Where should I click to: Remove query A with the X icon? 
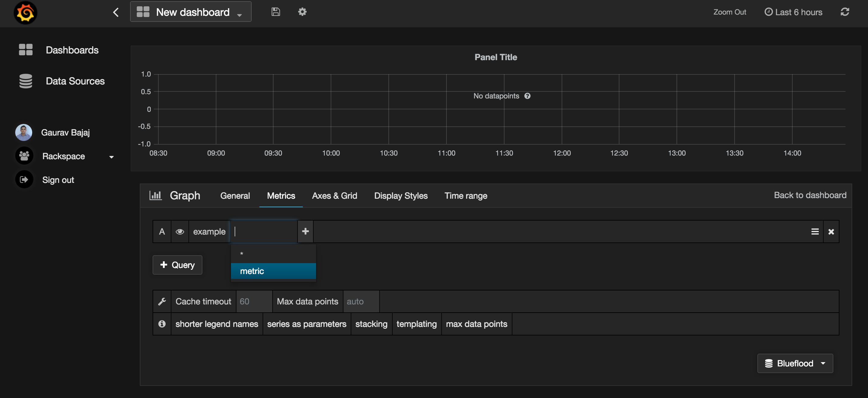tap(831, 232)
